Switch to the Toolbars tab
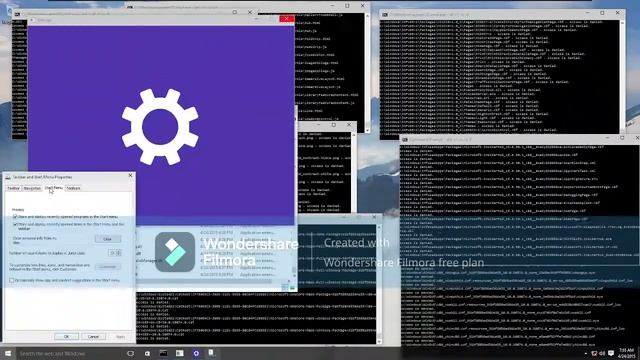This screenshot has width=640, height=360. point(73,188)
